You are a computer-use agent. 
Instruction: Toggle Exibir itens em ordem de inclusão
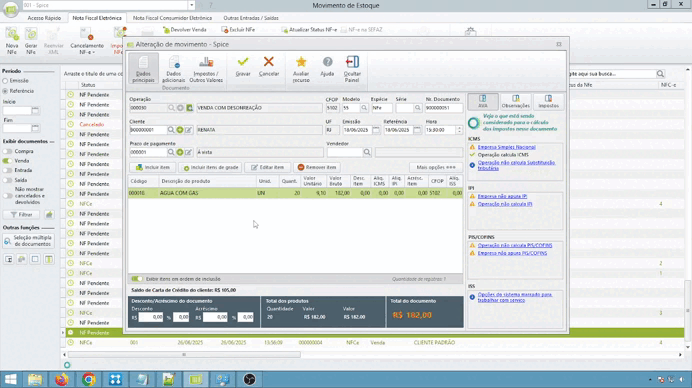point(137,279)
